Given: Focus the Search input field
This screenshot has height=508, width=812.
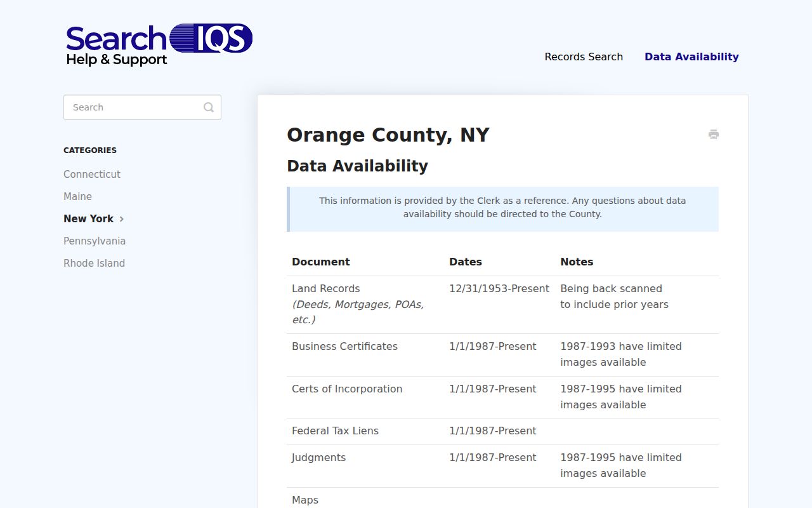Looking at the screenshot, I should (142, 107).
